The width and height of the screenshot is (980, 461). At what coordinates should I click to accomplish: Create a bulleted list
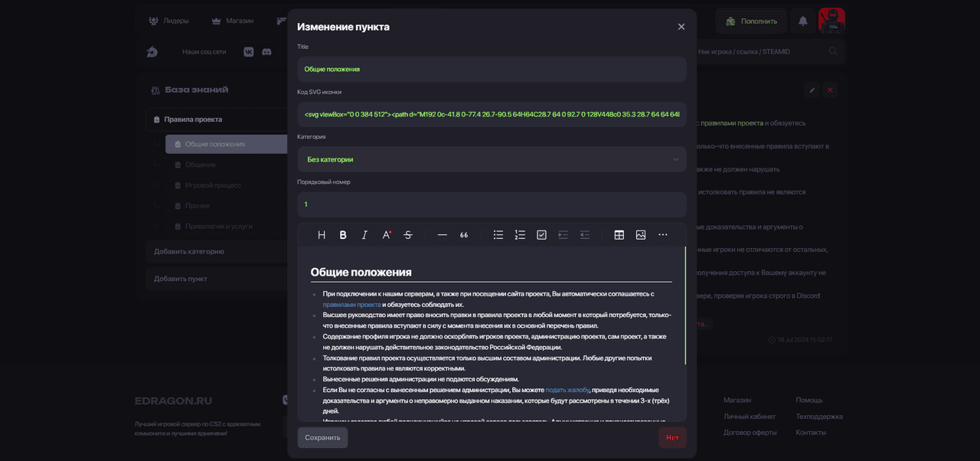click(x=498, y=235)
